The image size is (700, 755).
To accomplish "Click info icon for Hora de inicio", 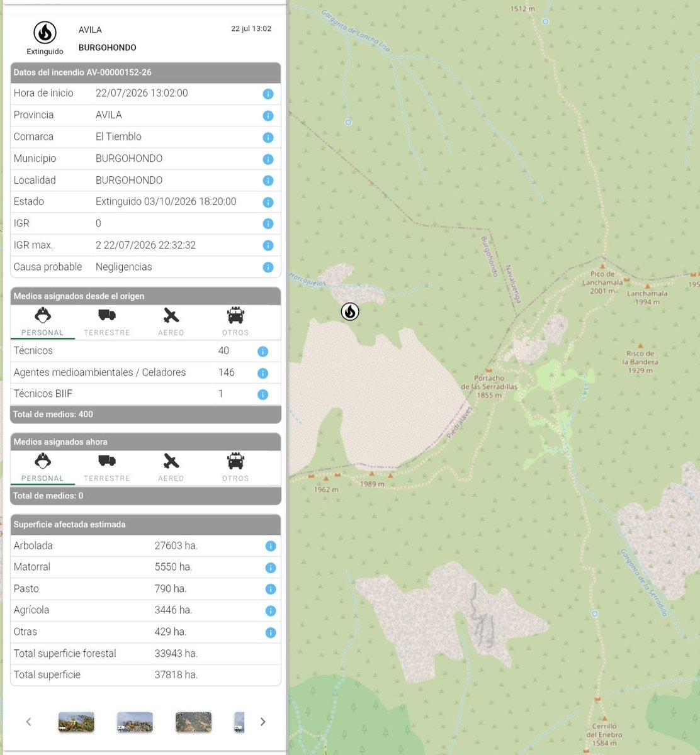I will click(x=268, y=94).
